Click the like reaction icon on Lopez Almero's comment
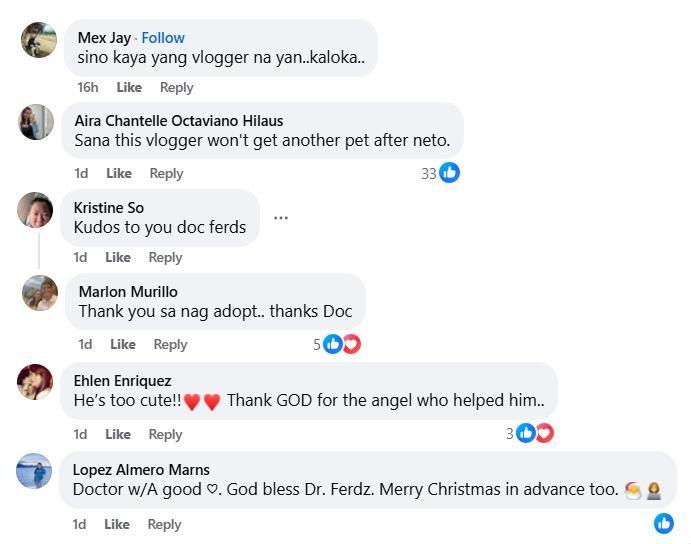 click(663, 523)
